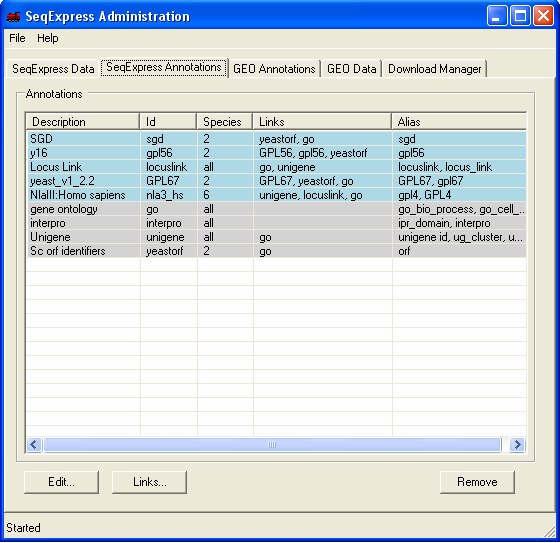Image resolution: width=560 pixels, height=543 pixels.
Task: Click the yeastorf Id cell
Action: pyautogui.click(x=169, y=251)
